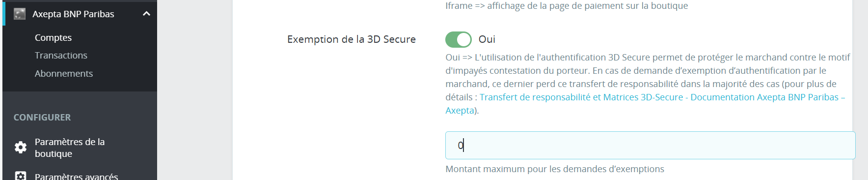Click the CONFIGURER section heading
The width and height of the screenshot is (868, 180).
pyautogui.click(x=42, y=117)
